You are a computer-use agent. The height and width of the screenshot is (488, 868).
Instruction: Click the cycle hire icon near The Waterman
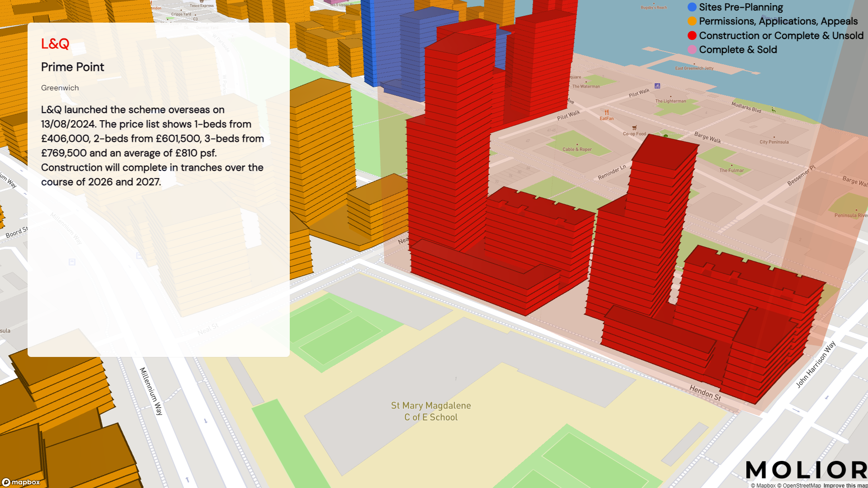click(x=657, y=86)
